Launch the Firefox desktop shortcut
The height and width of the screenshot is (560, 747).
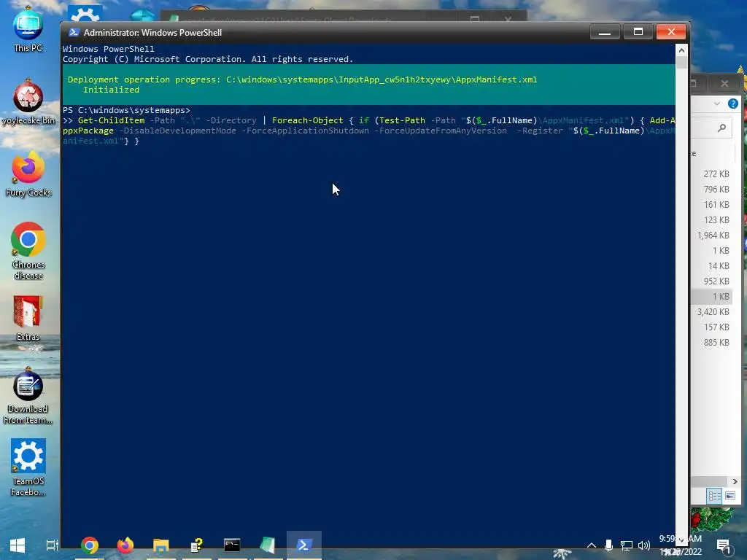(28, 174)
